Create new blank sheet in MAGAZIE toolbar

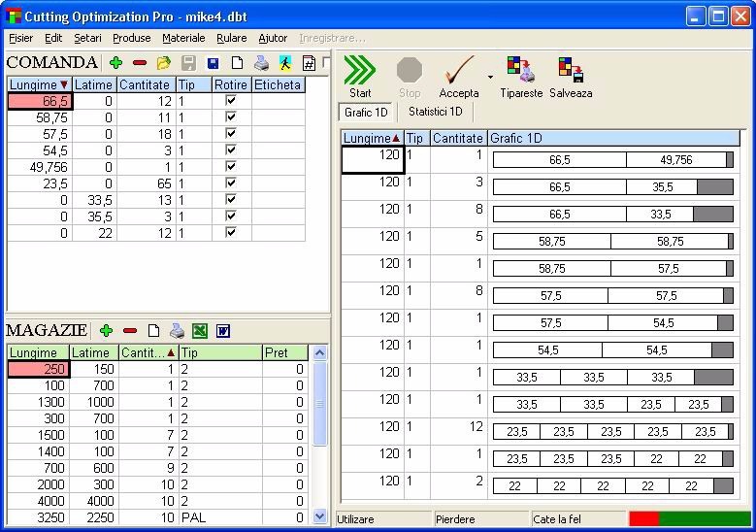click(x=153, y=330)
